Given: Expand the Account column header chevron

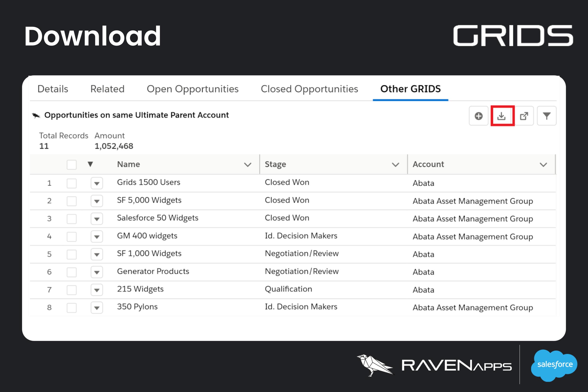Looking at the screenshot, I should [543, 165].
